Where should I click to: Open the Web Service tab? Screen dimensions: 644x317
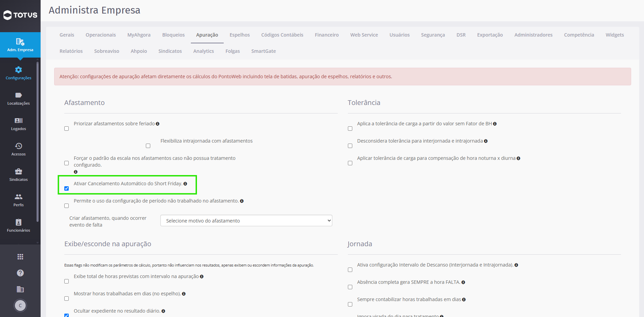(364, 35)
